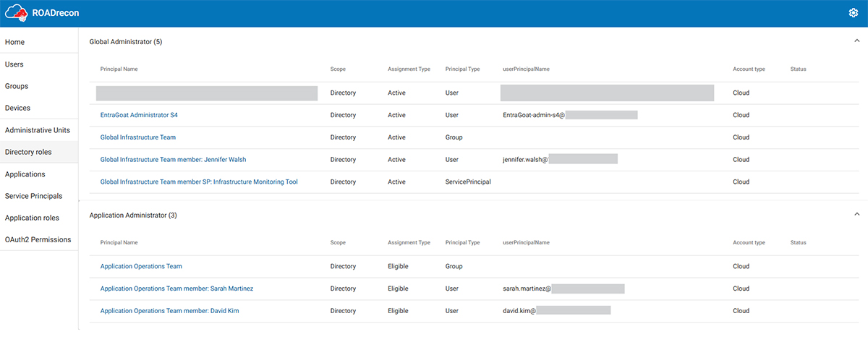Navigate to Devices
868x337 pixels.
[x=17, y=108]
